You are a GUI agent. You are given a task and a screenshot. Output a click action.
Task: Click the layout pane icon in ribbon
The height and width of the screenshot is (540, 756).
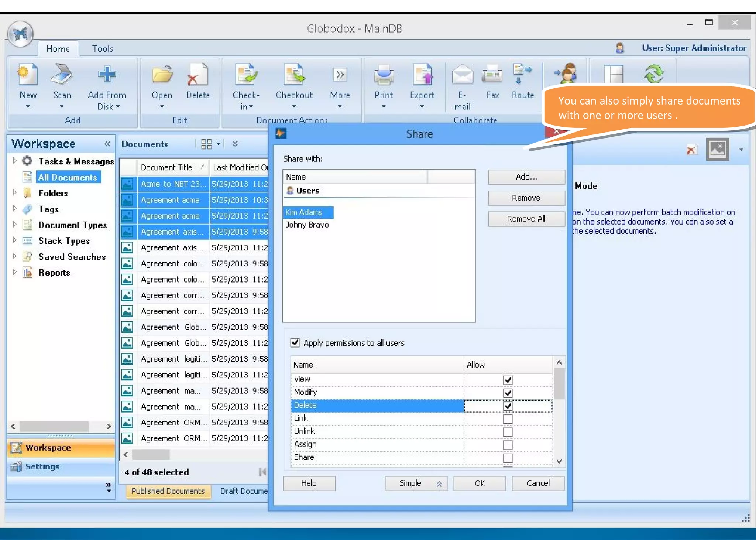(614, 74)
